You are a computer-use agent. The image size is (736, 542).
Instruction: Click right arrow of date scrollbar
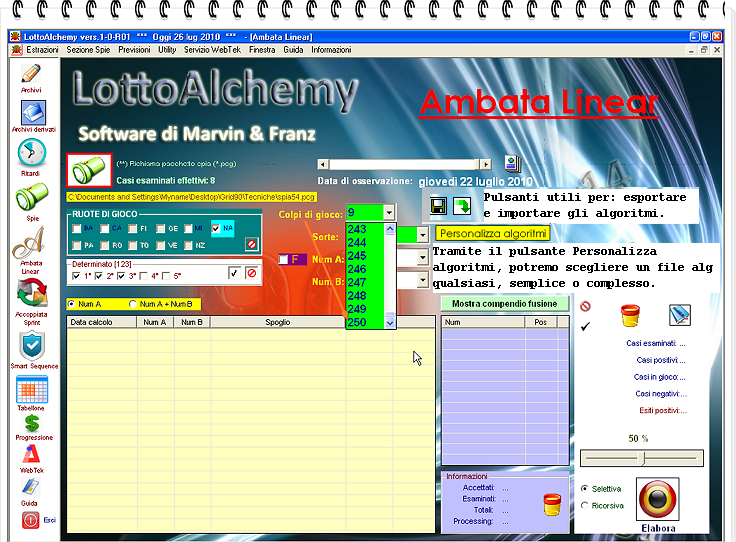(486, 164)
